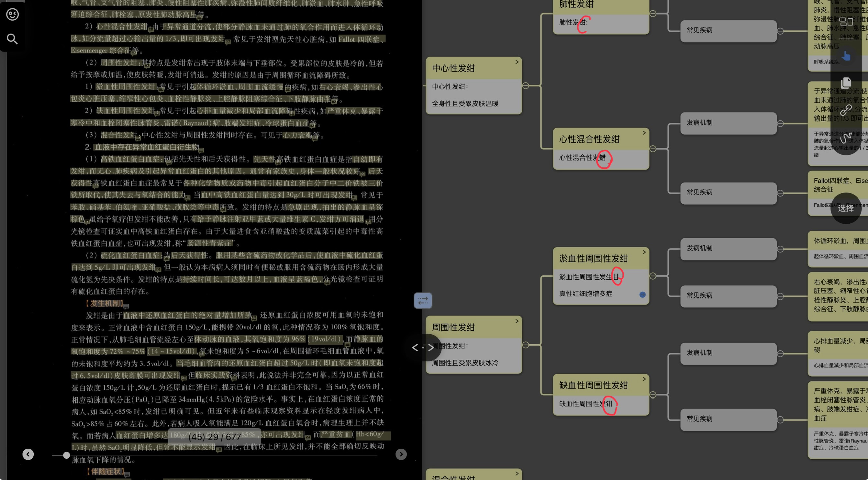Expand chevron on 缺血性周围性发绀 card
This screenshot has width=868, height=480.
coord(644,379)
